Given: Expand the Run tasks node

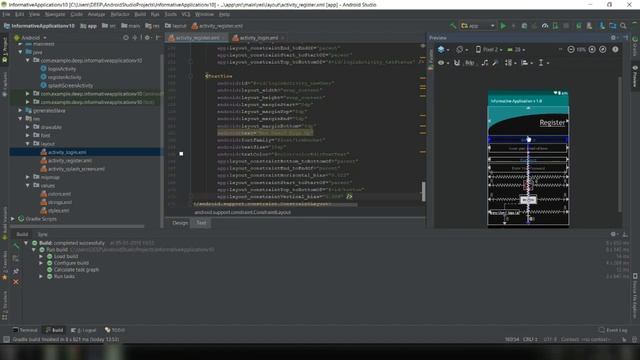Looking at the screenshot, I should pos(41,276).
